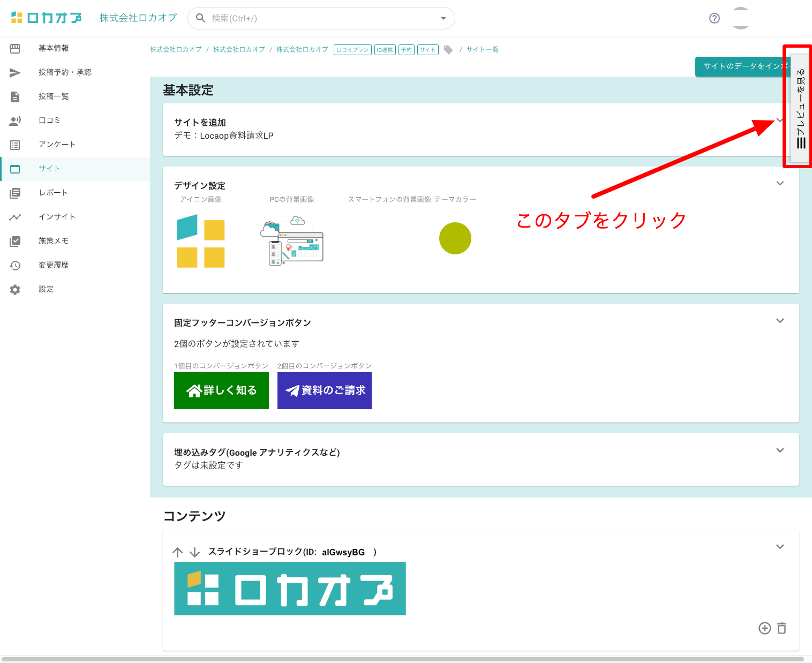Viewport: 812px width, 663px height.
Task: Select 口コミ in the sidebar menu
Action: 49,120
